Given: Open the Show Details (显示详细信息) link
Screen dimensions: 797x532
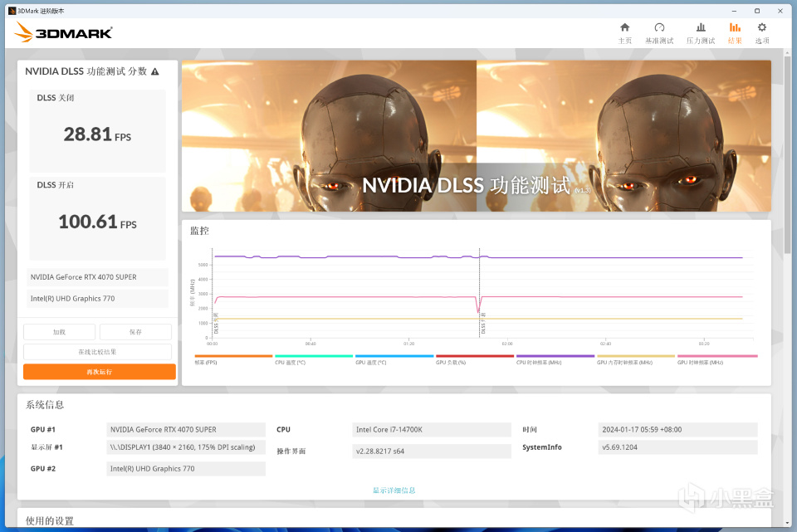Looking at the screenshot, I should [394, 491].
